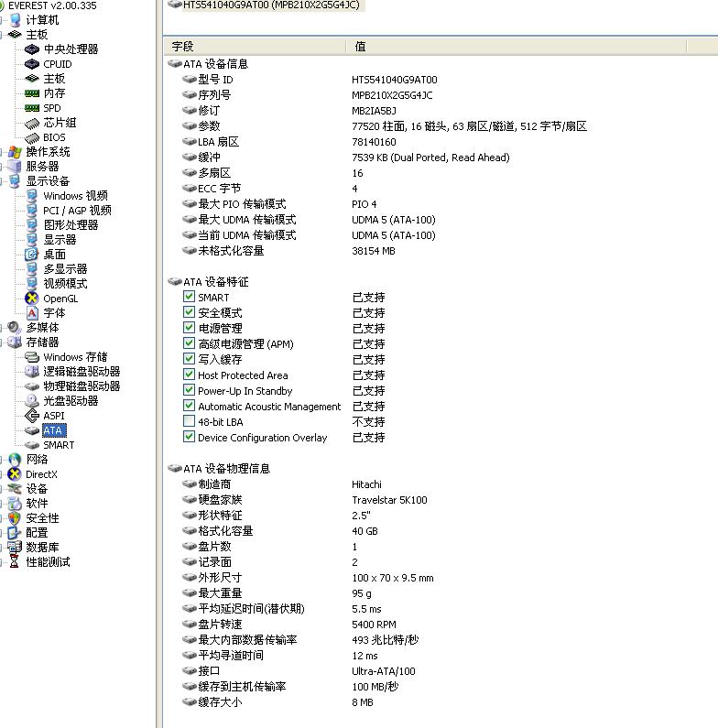Click the OpenGL icon
718x728 pixels.
point(31,299)
